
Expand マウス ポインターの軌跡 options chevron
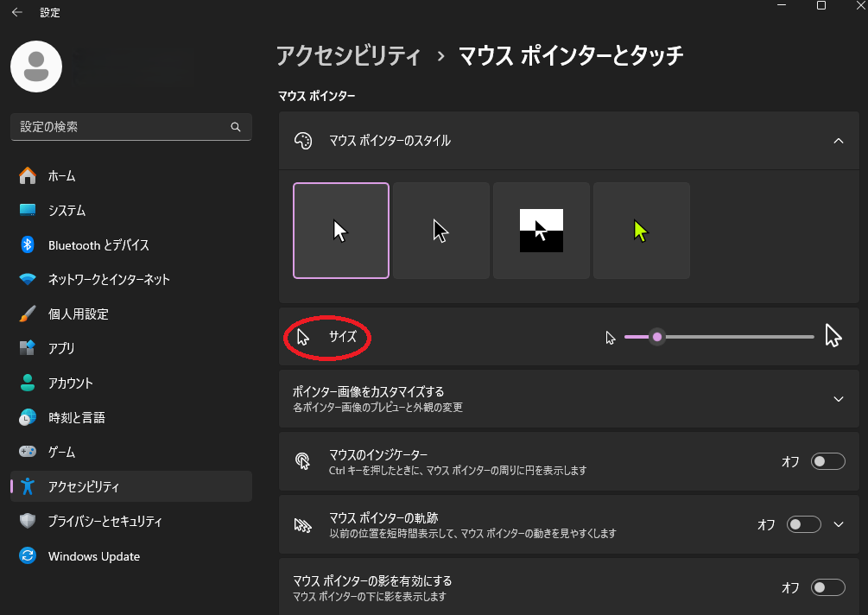838,524
